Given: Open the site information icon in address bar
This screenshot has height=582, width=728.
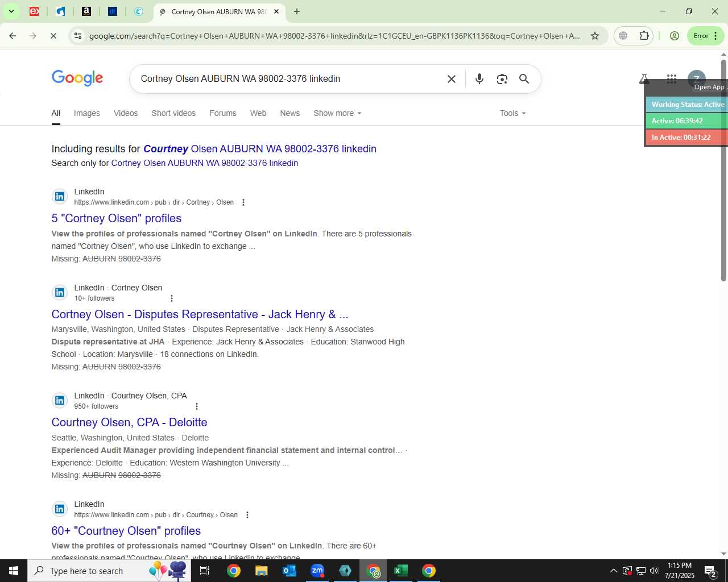Looking at the screenshot, I should [x=78, y=36].
